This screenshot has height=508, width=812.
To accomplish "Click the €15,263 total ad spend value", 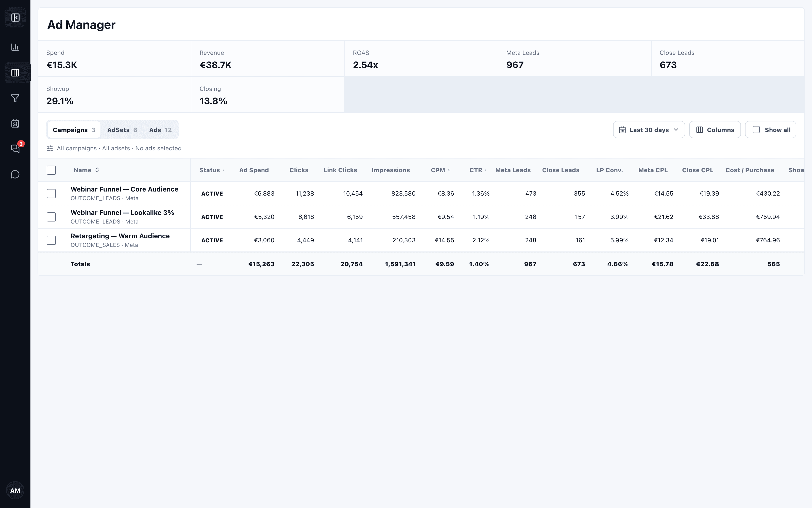I will [261, 264].
